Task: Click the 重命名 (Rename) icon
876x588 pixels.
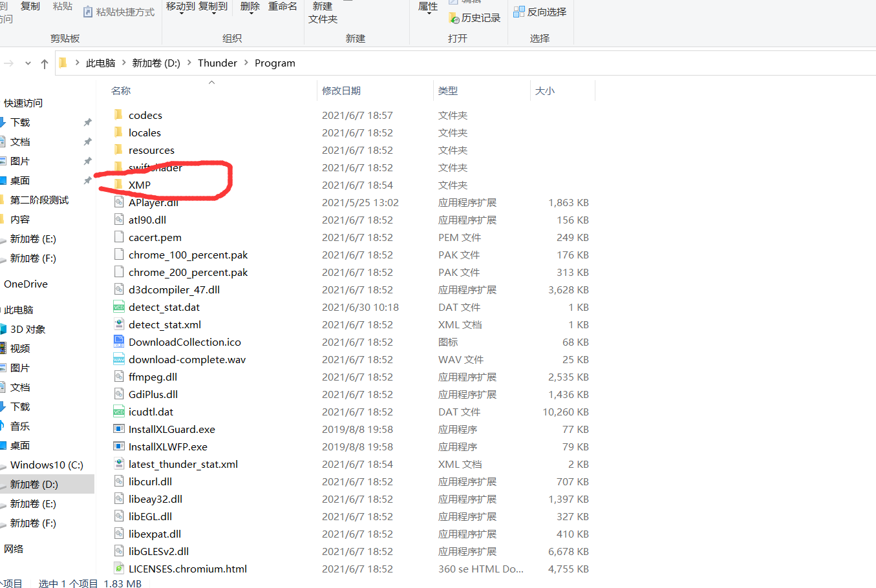Action: click(x=283, y=6)
